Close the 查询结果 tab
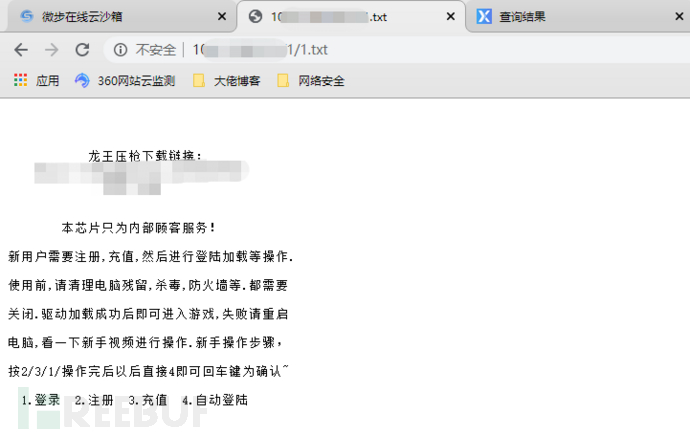 [x=679, y=17]
